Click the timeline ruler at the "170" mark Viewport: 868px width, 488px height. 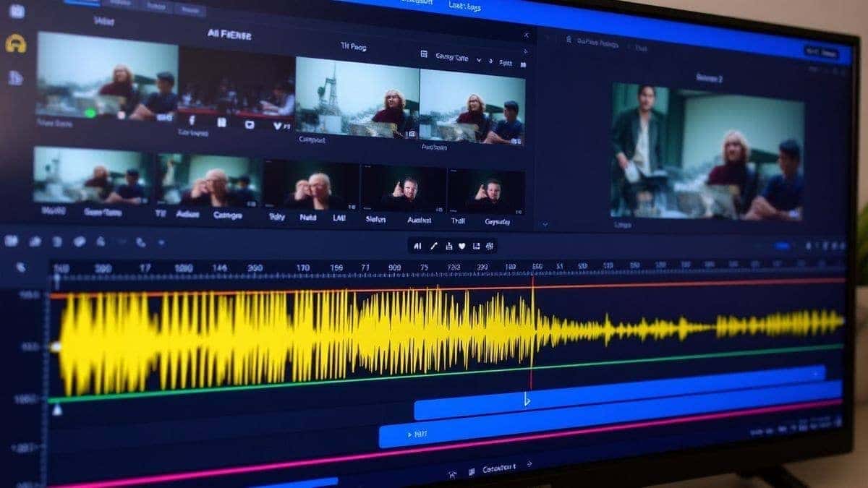302,268
